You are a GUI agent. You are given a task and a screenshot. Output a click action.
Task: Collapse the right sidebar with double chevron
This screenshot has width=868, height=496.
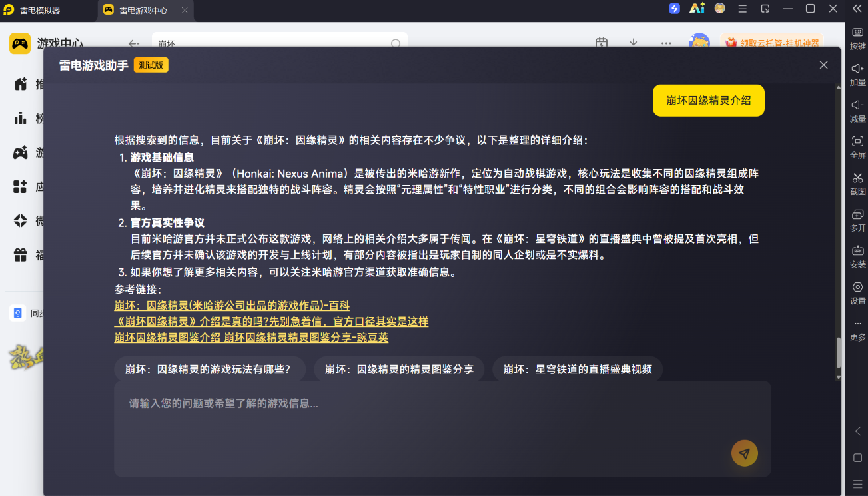857,9
